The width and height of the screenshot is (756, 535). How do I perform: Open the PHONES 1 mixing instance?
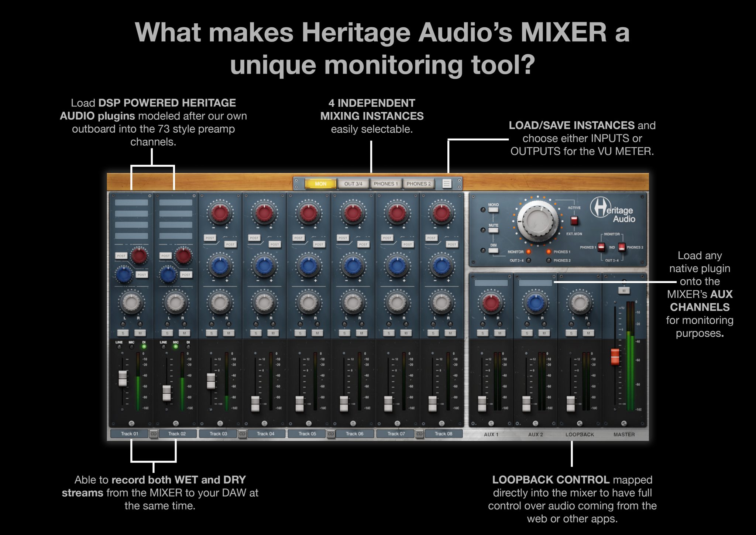pos(386,184)
